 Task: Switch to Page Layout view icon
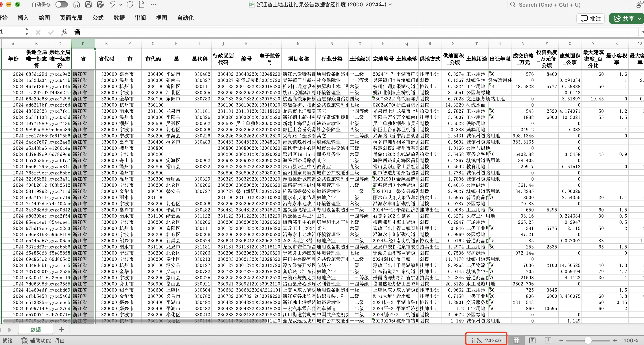[532, 340]
